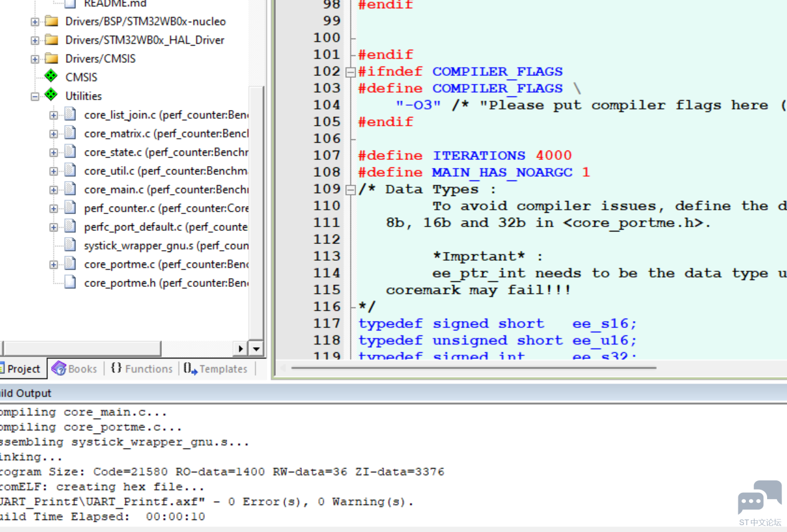Click the "-O3" compiler flag string
The height and width of the screenshot is (532, 787).
(418, 105)
